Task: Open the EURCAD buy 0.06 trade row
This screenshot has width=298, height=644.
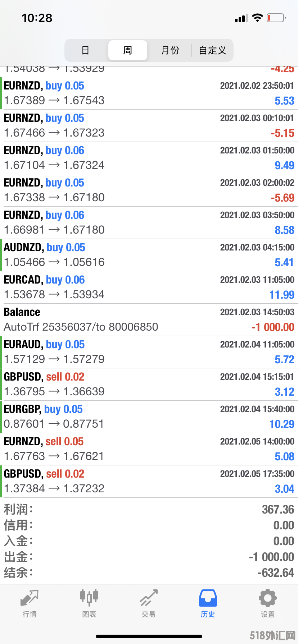Action: [x=149, y=287]
